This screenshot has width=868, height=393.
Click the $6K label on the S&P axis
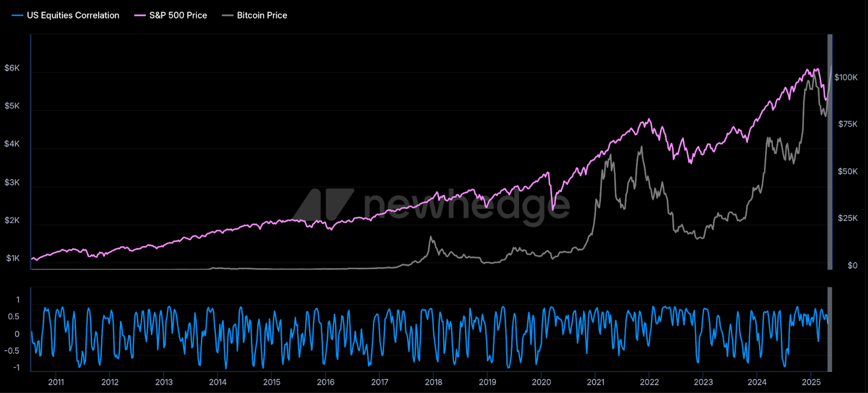coord(12,68)
